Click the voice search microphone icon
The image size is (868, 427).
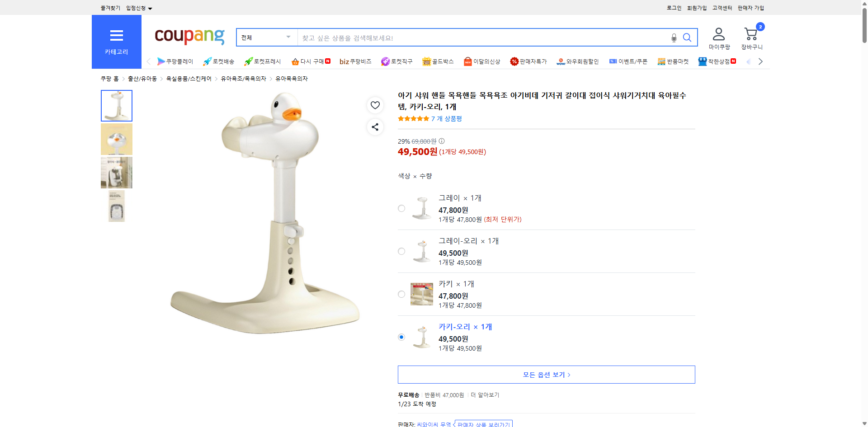673,38
